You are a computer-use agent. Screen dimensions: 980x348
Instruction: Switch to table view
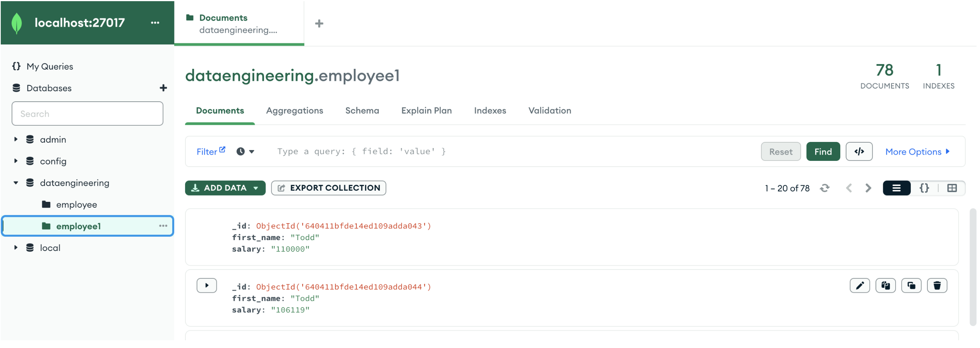point(952,188)
